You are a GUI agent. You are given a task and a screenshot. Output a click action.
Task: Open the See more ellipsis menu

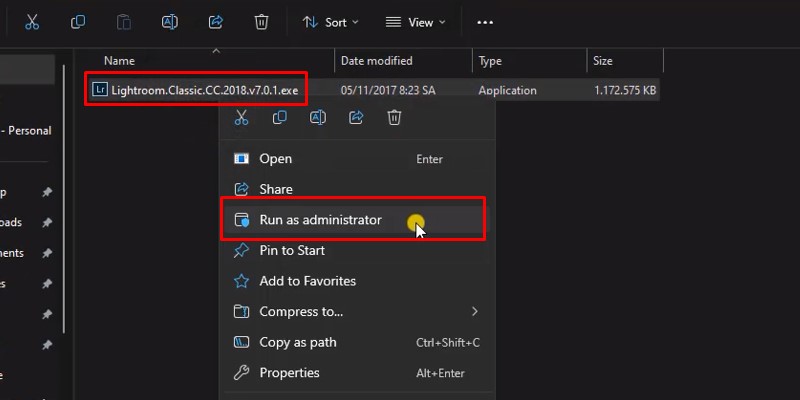pyautogui.click(x=485, y=22)
